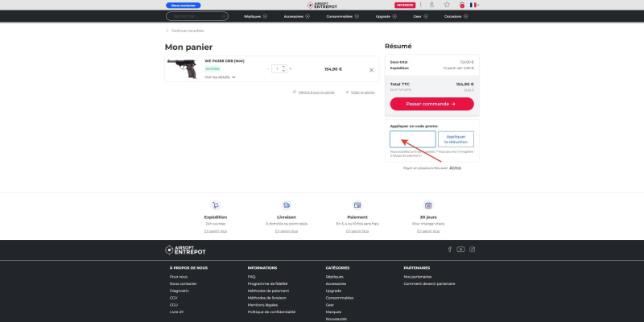Focus the promo code input field

[412, 139]
